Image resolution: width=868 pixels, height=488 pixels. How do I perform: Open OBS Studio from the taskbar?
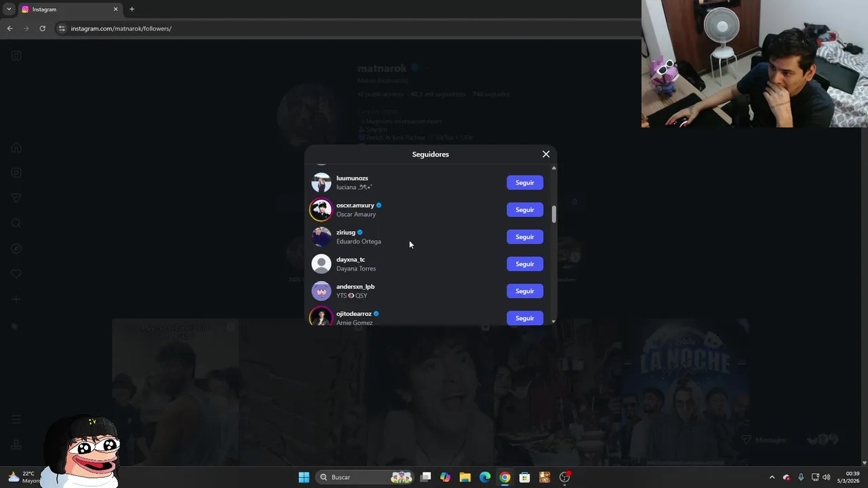[564, 477]
